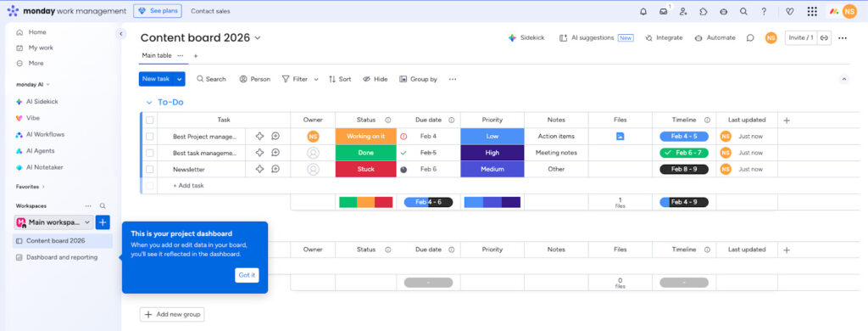868x331 pixels.
Task: Tick the Best task management row checkbox
Action: coord(149,153)
